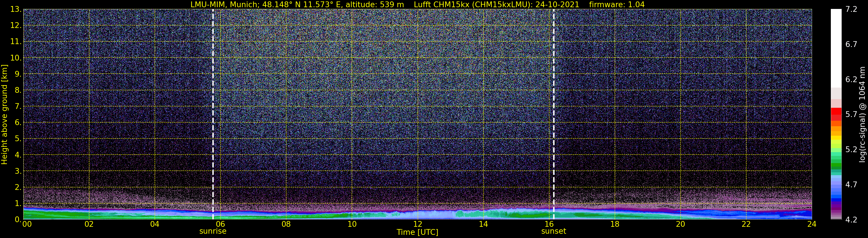The width and height of the screenshot is (868, 238).
Task: Click the height axis tick label 6
Action: point(18,123)
